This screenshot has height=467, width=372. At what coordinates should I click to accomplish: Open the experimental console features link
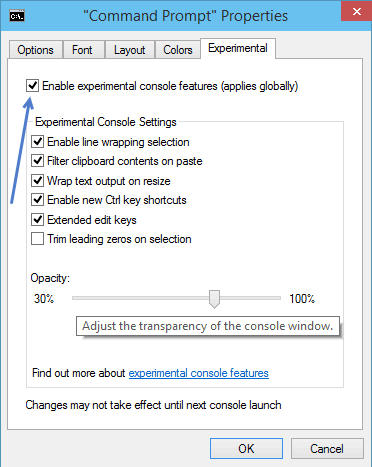[199, 373]
